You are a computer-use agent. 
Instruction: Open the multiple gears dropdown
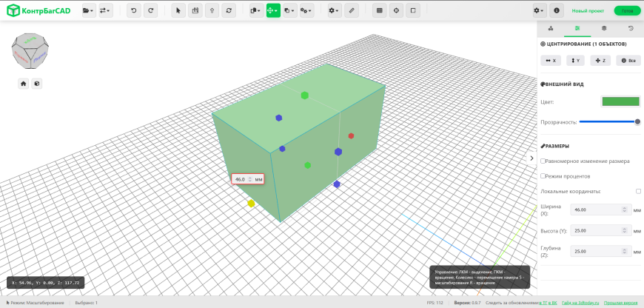point(307,10)
